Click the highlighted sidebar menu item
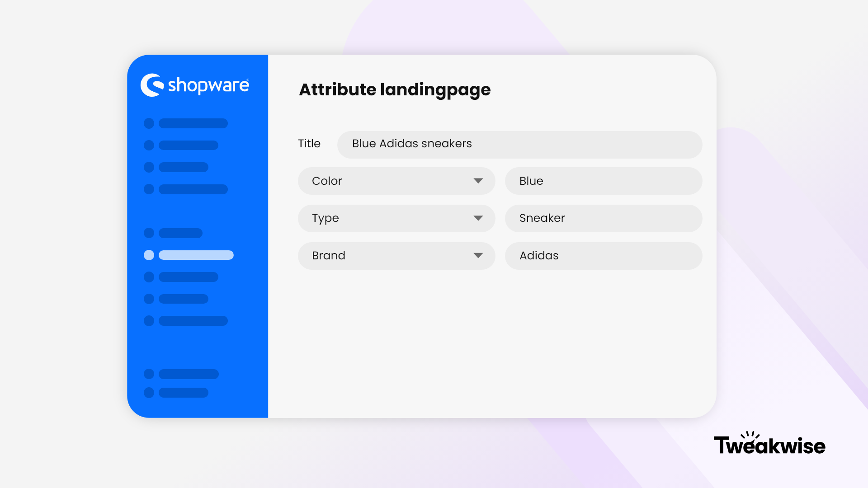Viewport: 868px width, 488px height. pyautogui.click(x=196, y=255)
